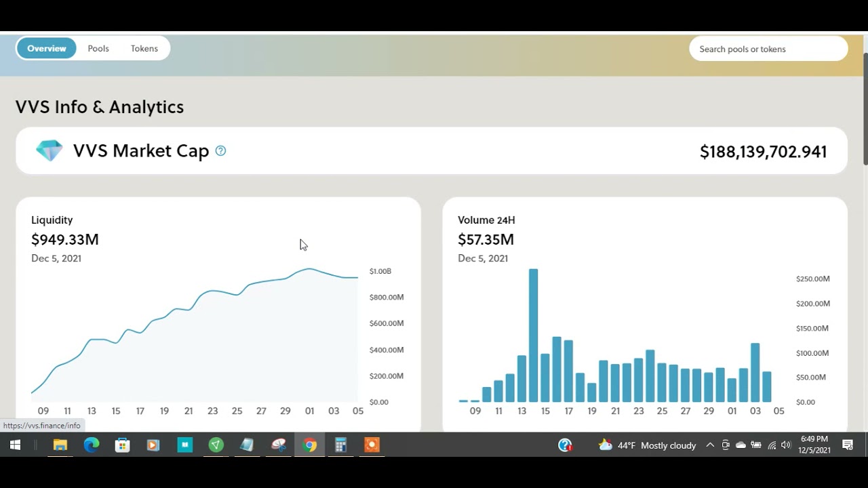Click the $1.00B axis label on Liquidity chart
Viewport: 868px width, 488px height.
pos(380,271)
